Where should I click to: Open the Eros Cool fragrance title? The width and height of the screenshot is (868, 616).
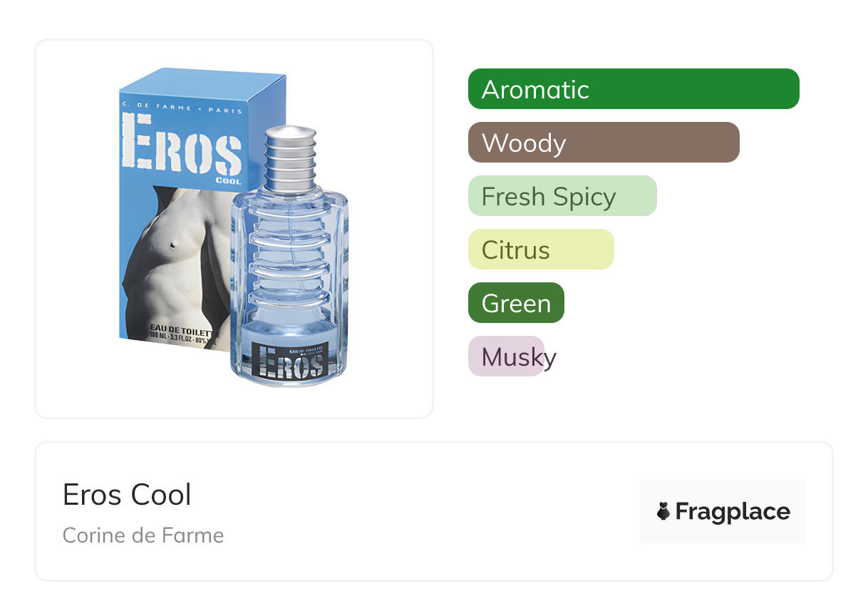click(x=127, y=495)
